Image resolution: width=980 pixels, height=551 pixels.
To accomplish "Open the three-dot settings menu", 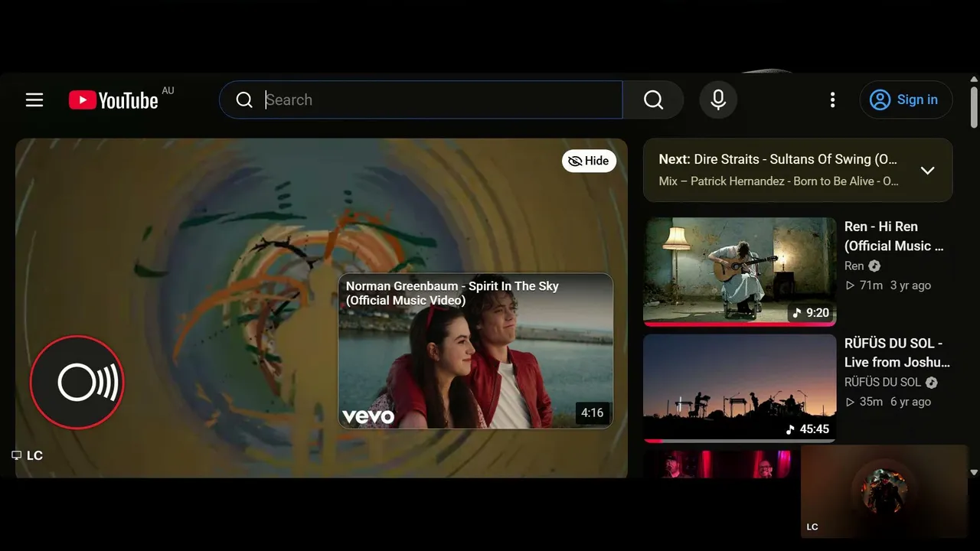I will click(x=832, y=100).
